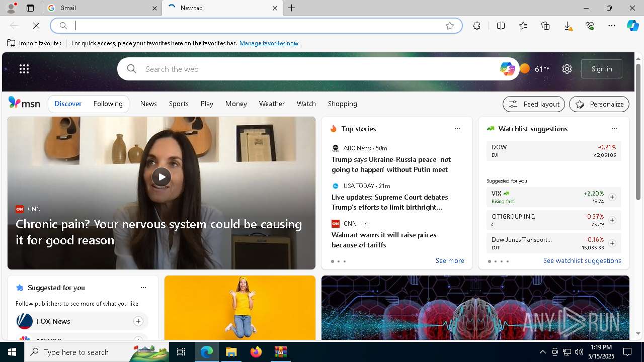Open 61°F weather widget
The image size is (644, 362).
click(x=535, y=69)
